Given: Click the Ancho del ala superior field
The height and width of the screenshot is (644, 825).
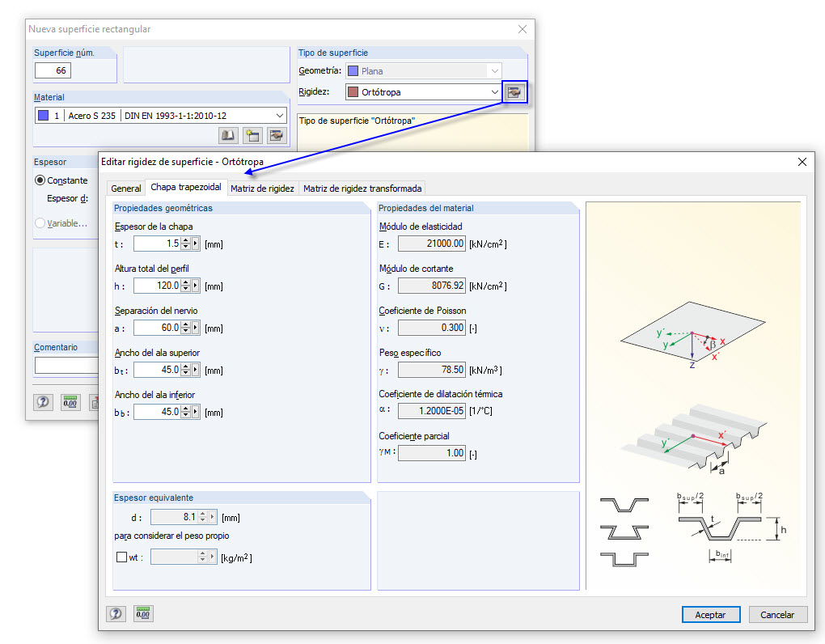Looking at the screenshot, I should 158,370.
